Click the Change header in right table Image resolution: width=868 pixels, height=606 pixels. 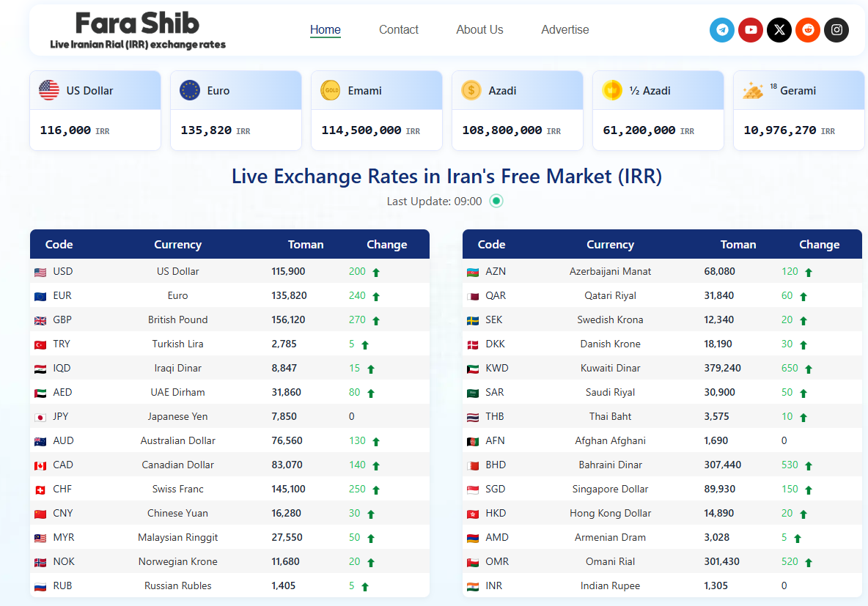click(819, 245)
